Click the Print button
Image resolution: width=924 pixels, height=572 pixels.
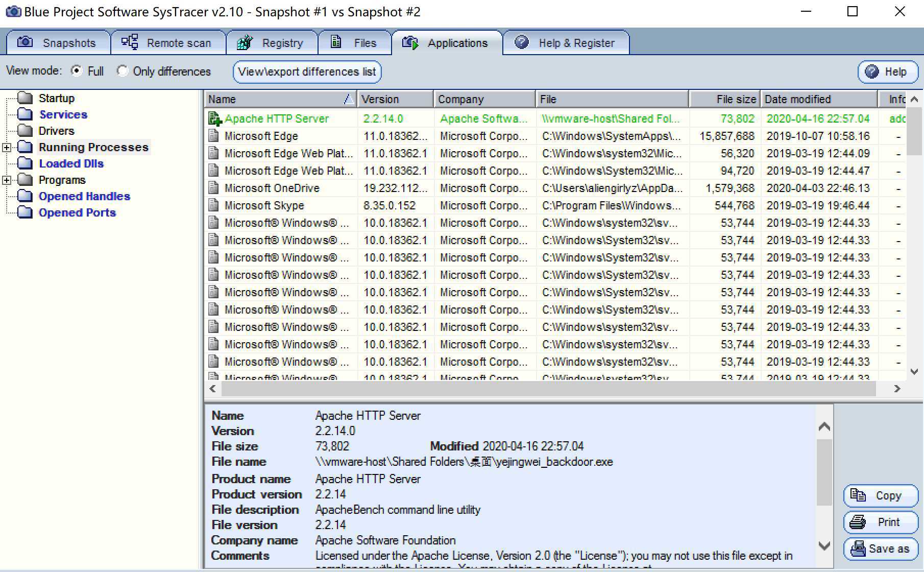point(881,522)
